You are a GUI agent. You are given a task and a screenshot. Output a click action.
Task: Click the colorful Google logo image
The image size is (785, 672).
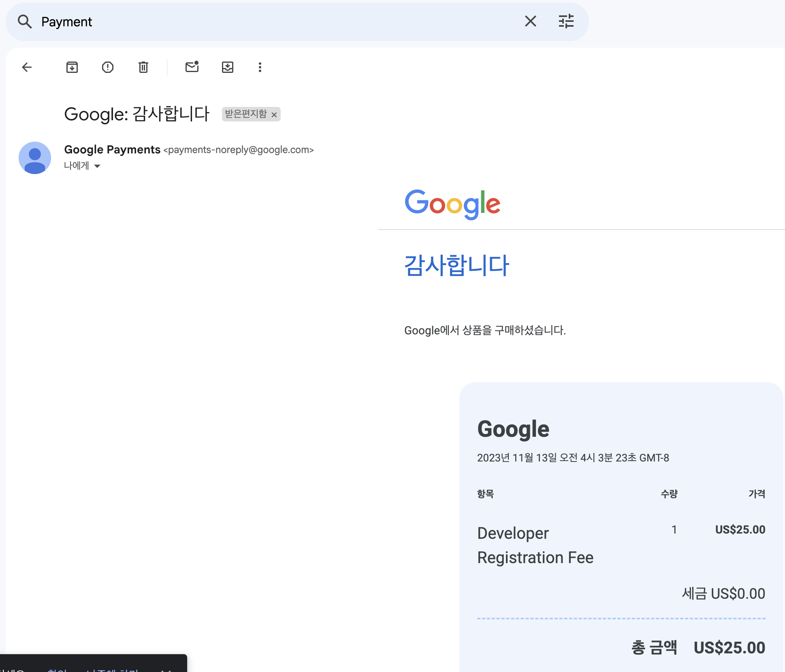[452, 204]
